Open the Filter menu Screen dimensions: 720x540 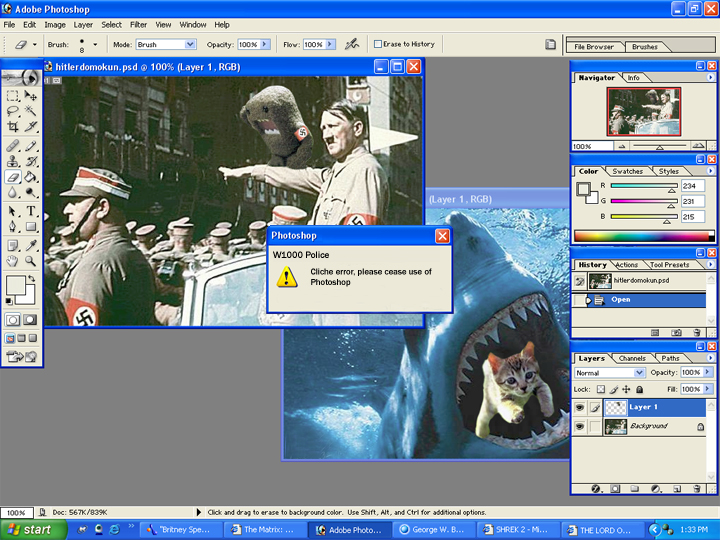coord(138,25)
